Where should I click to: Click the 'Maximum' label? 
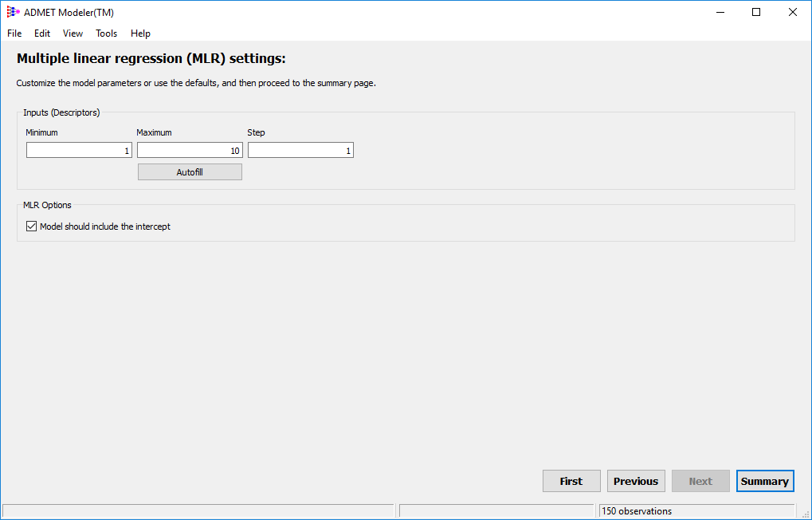(154, 132)
